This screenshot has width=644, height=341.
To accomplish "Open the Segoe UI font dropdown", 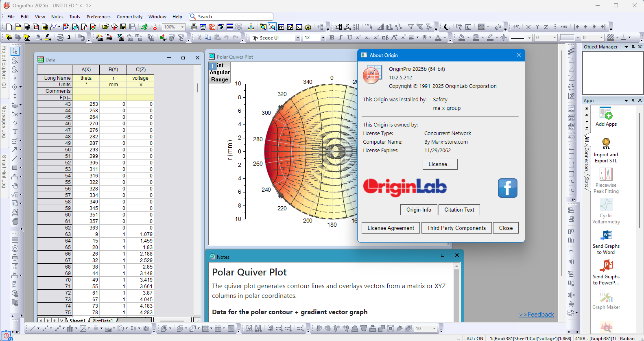I will tap(297, 38).
